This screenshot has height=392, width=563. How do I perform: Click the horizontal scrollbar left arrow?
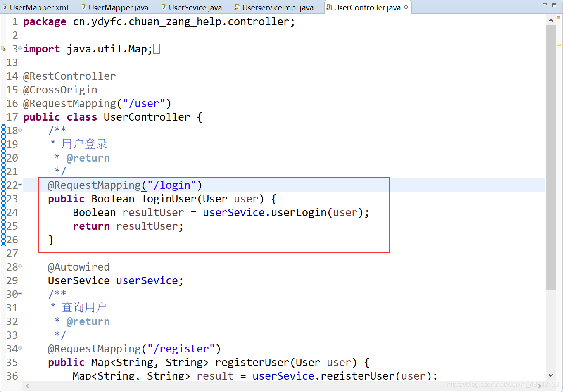pos(28,386)
